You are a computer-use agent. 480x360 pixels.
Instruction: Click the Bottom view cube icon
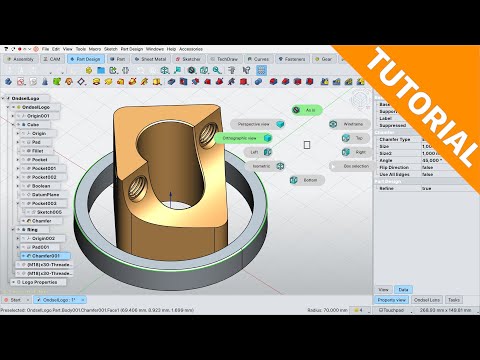click(294, 180)
